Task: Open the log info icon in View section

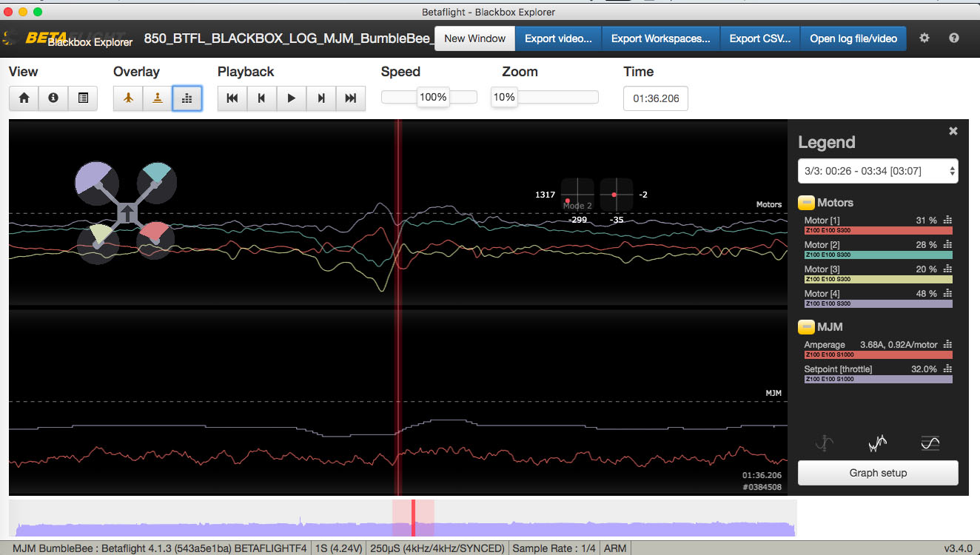Action: pyautogui.click(x=53, y=98)
